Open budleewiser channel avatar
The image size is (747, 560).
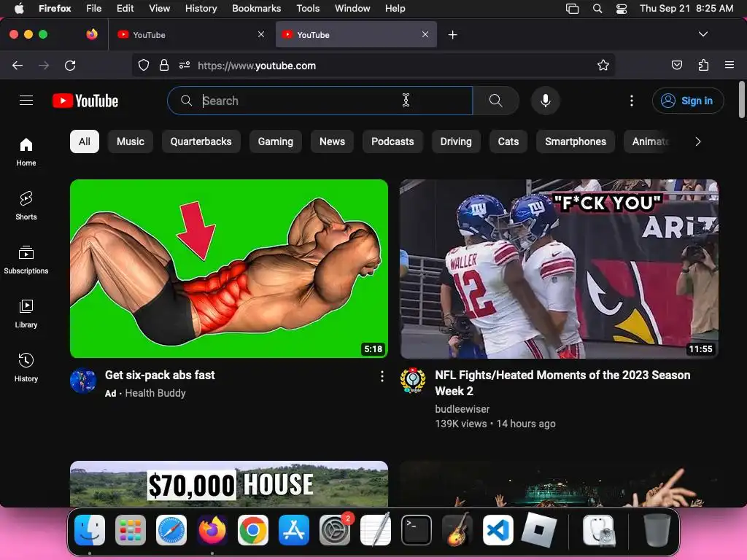tap(413, 380)
